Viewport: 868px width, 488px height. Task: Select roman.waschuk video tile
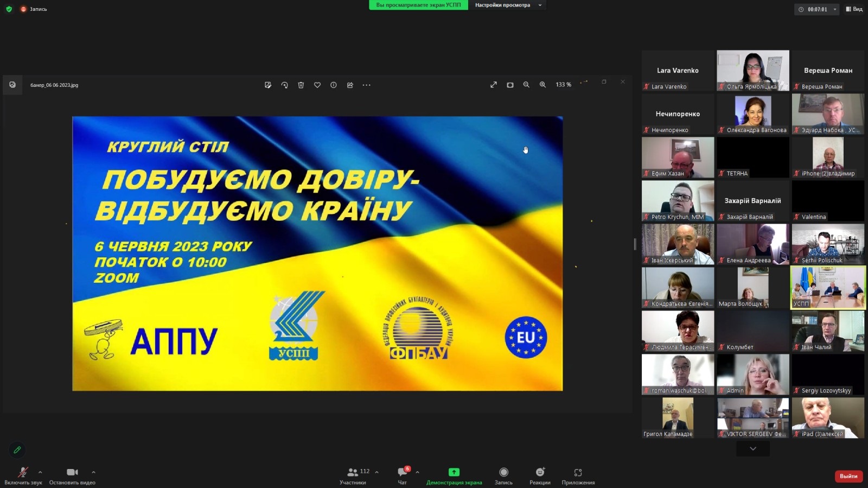678,375
